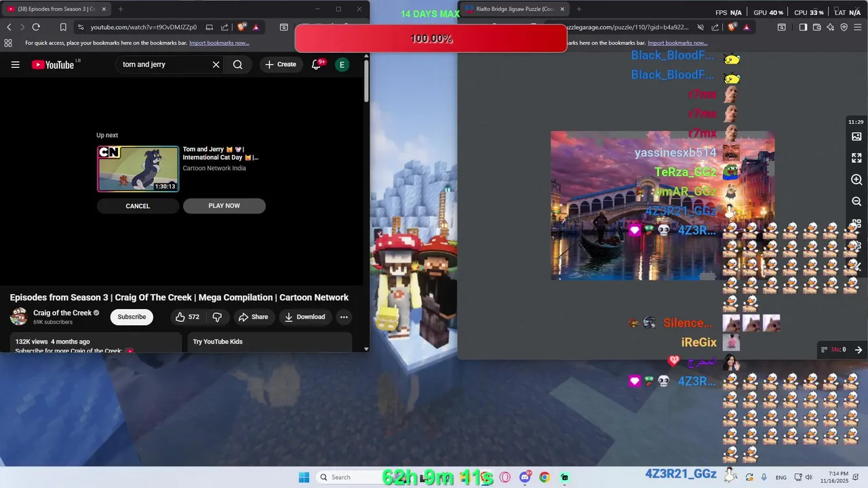Open Brave Wallet in puzzle window
The width and height of the screenshot is (868, 488).
tap(817, 27)
